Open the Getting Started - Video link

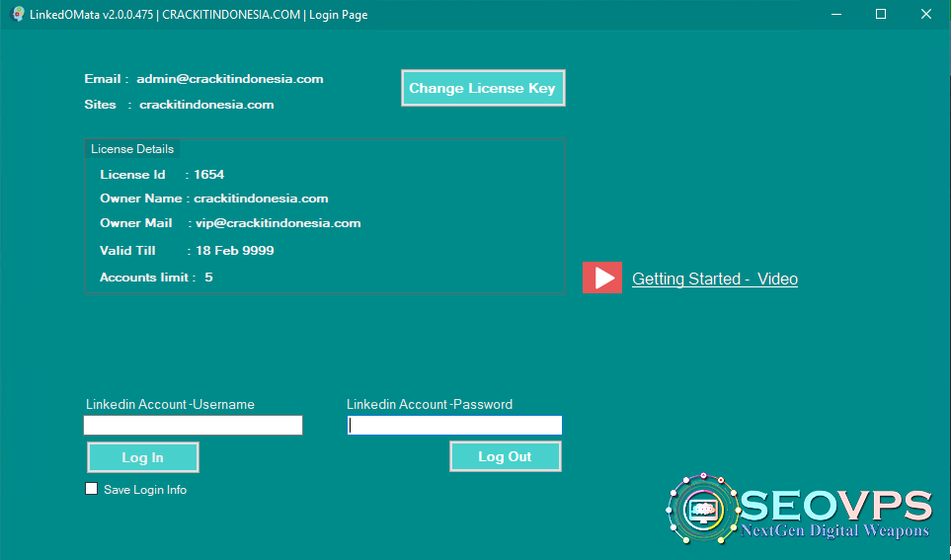714,279
